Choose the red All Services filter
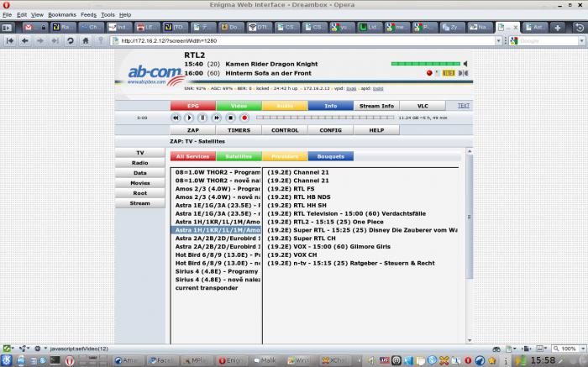 pos(192,156)
